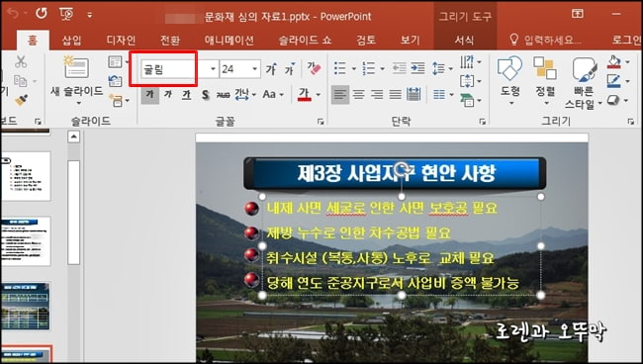The height and width of the screenshot is (364, 643).
Task: Click the bullets list icon
Action: 340,68
